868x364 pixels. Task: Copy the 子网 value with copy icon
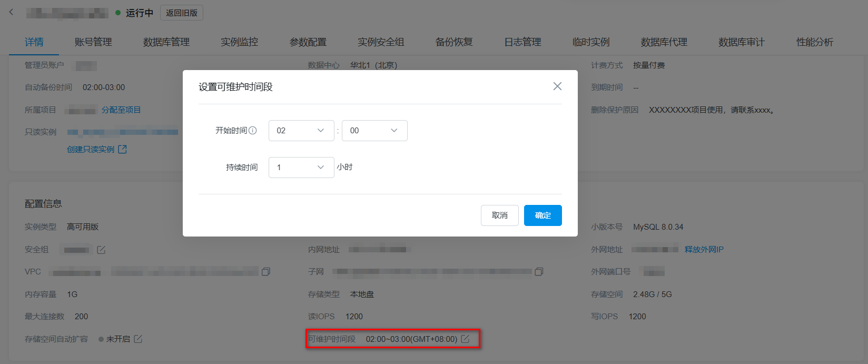click(x=539, y=272)
